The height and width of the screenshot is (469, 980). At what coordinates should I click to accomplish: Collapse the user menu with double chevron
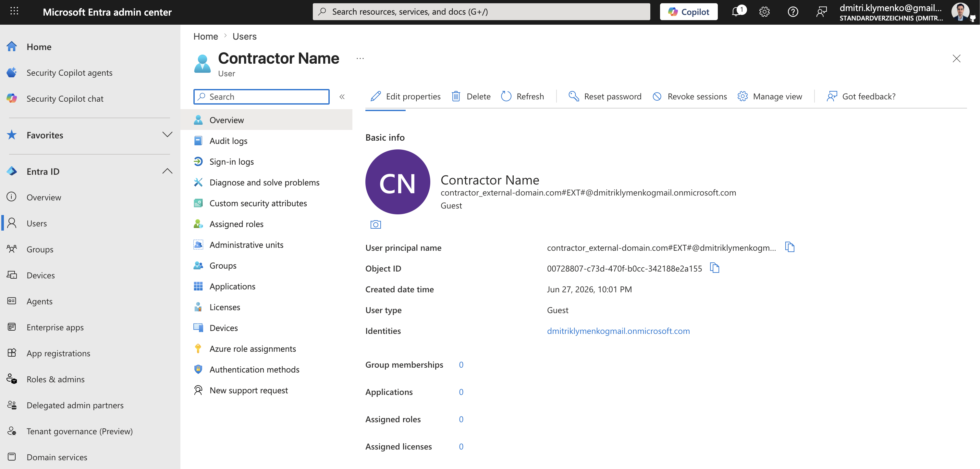click(342, 97)
